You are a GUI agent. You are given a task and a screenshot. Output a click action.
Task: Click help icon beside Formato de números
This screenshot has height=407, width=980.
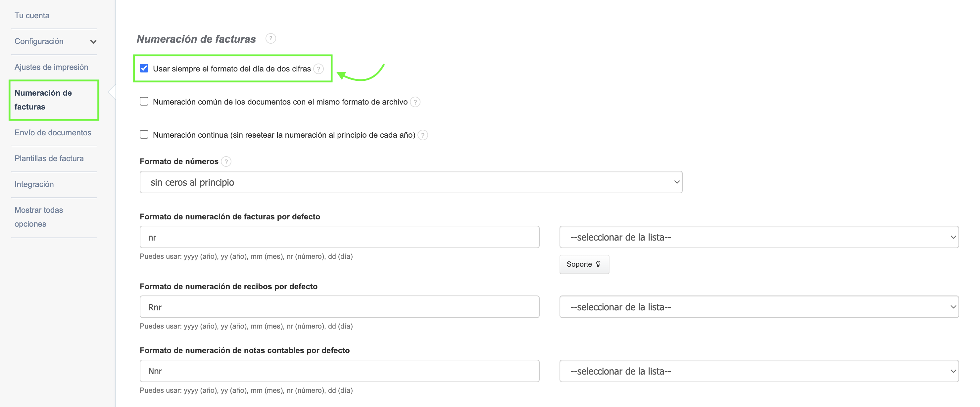226,162
